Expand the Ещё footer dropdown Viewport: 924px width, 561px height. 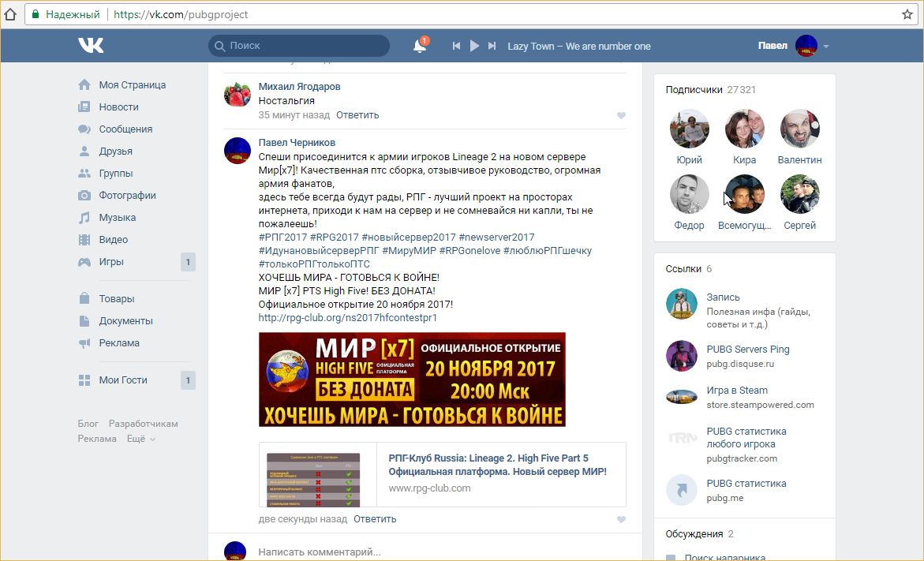(140, 439)
